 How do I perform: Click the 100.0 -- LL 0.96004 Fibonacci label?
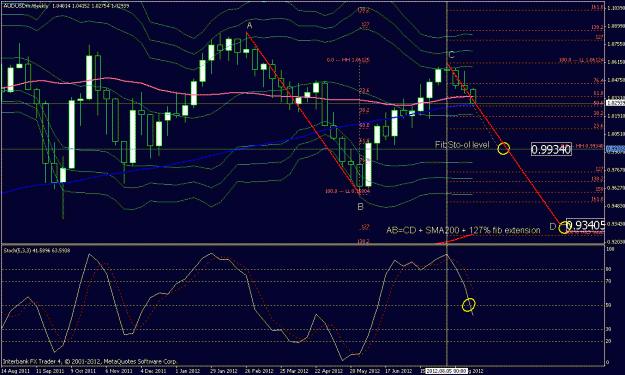(x=348, y=191)
